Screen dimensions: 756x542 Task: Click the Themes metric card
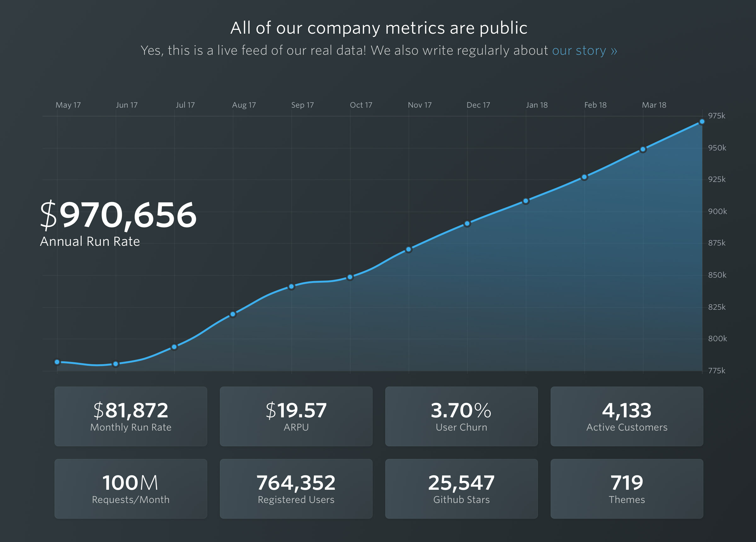[x=627, y=489]
